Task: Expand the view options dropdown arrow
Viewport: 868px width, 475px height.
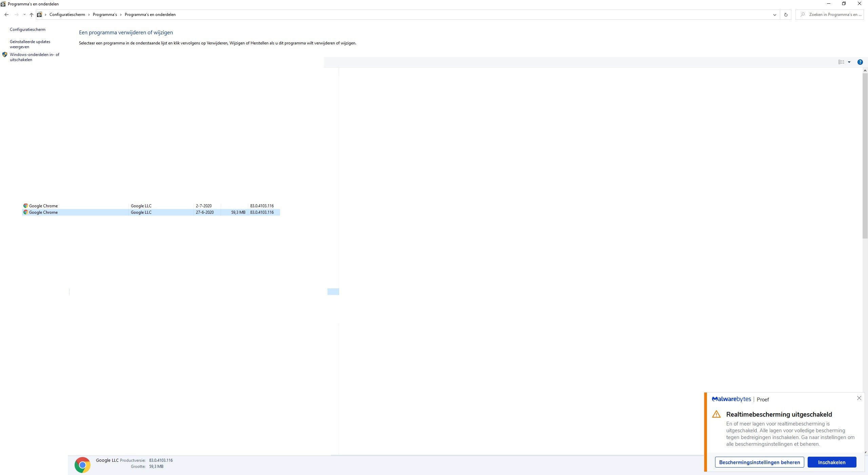Action: point(849,62)
